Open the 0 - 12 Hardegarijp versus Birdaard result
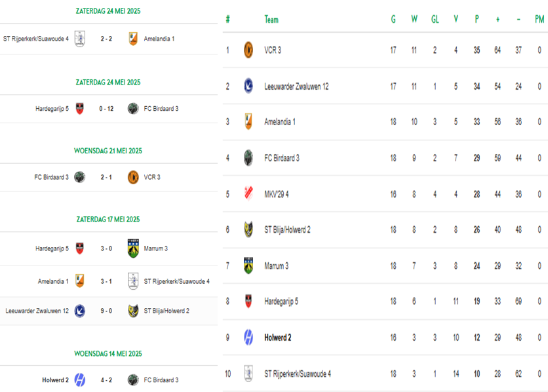The height and width of the screenshot is (392, 548). (x=106, y=109)
